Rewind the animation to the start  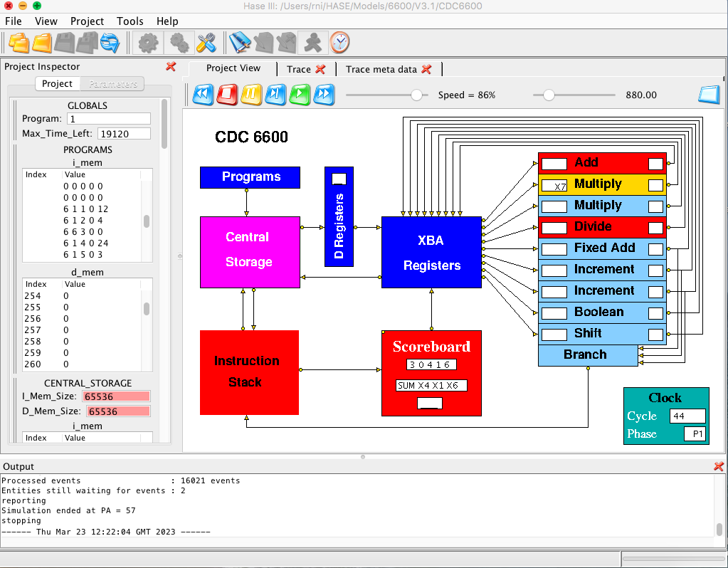coord(203,94)
